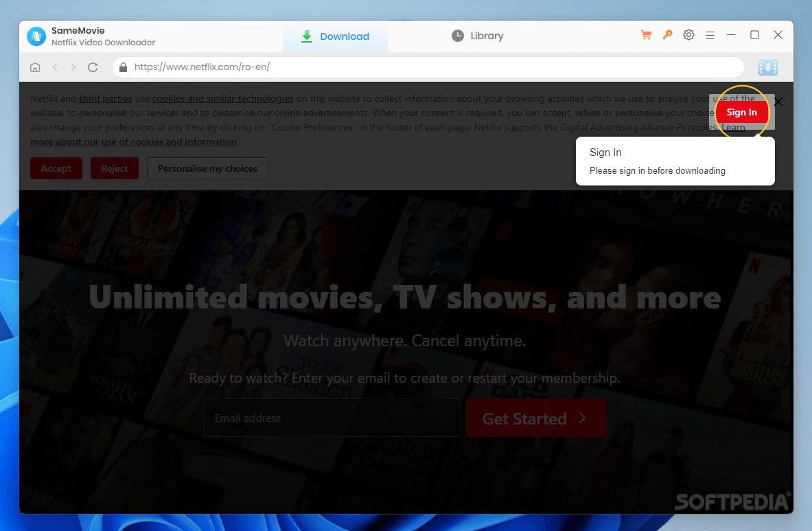Navigate back with the left arrow
Screen dimensions: 812x531
(x=55, y=67)
